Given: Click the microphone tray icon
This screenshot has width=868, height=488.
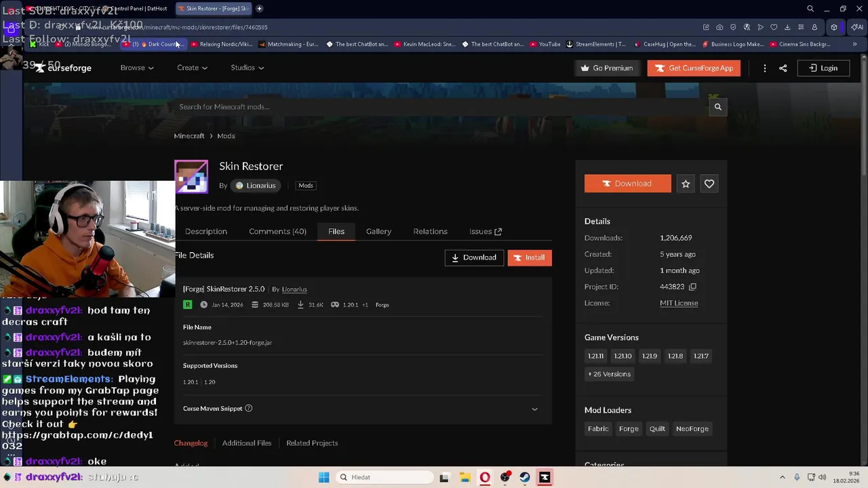Looking at the screenshot, I should (x=797, y=477).
